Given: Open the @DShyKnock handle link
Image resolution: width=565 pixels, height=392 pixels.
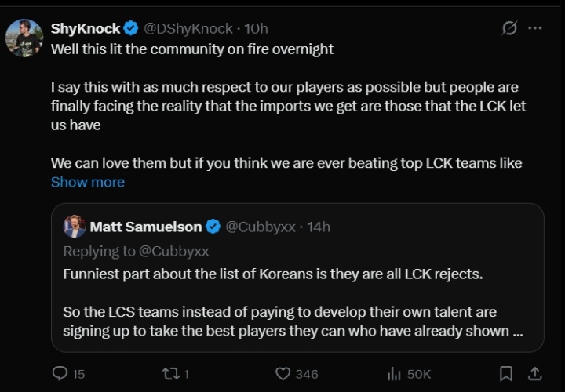Looking at the screenshot, I should [188, 28].
